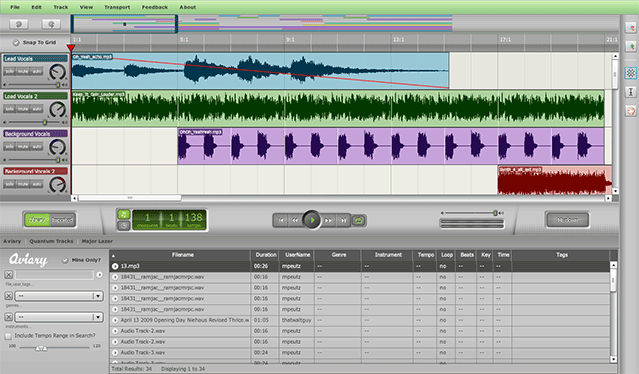Open the Edit menu
The image size is (639, 374).
[x=37, y=7]
